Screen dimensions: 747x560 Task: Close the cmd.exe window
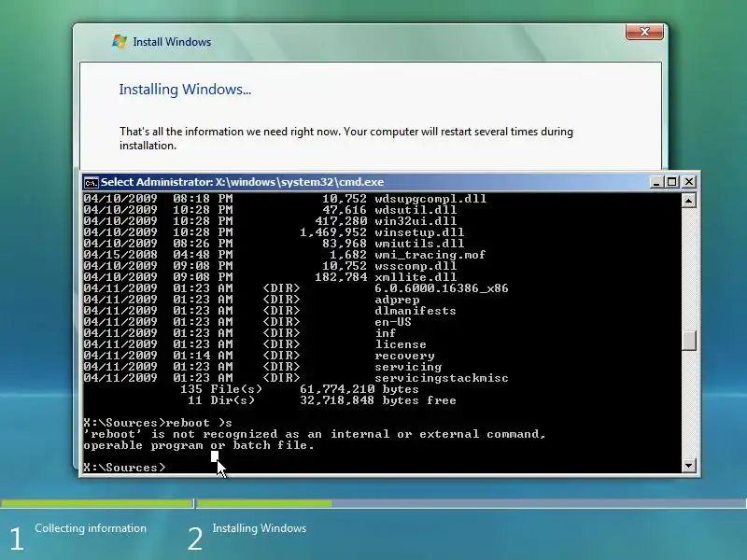point(689,182)
